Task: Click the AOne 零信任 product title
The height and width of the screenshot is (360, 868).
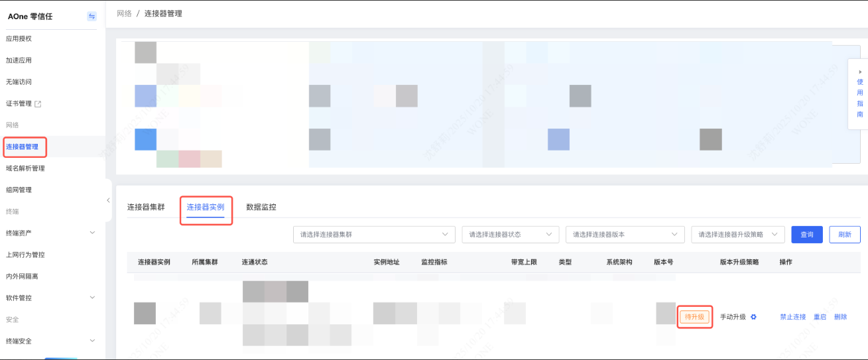Action: [x=30, y=16]
